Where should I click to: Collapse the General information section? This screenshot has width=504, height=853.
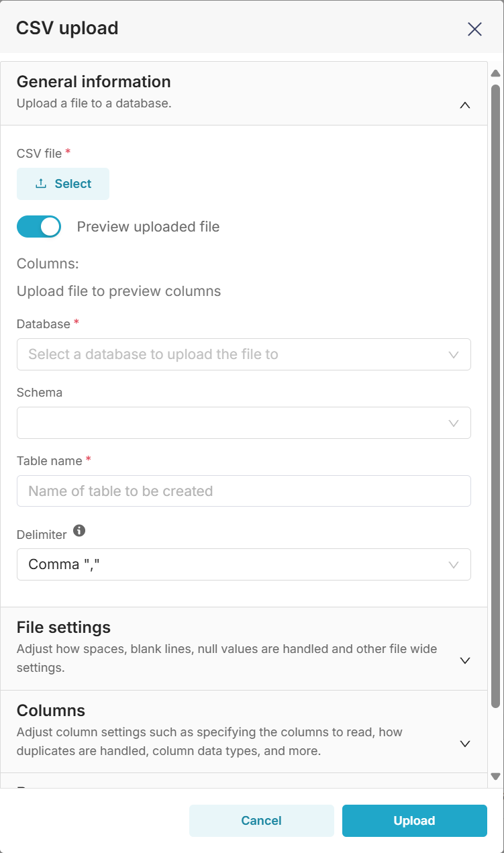click(464, 105)
